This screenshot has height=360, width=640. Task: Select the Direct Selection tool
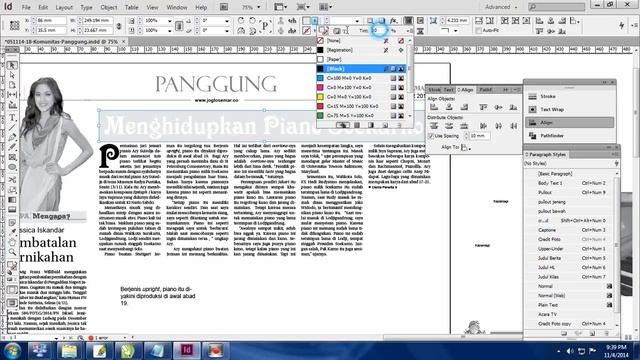tap(12, 75)
